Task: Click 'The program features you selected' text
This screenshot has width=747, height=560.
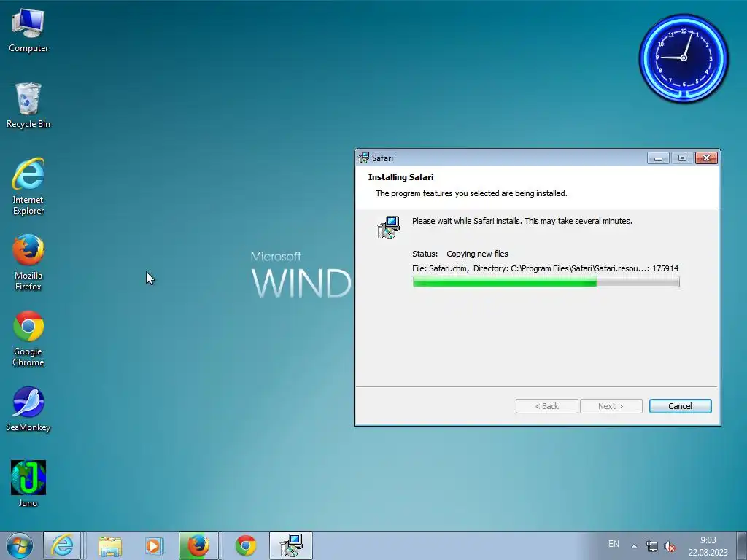Action: tap(471, 193)
